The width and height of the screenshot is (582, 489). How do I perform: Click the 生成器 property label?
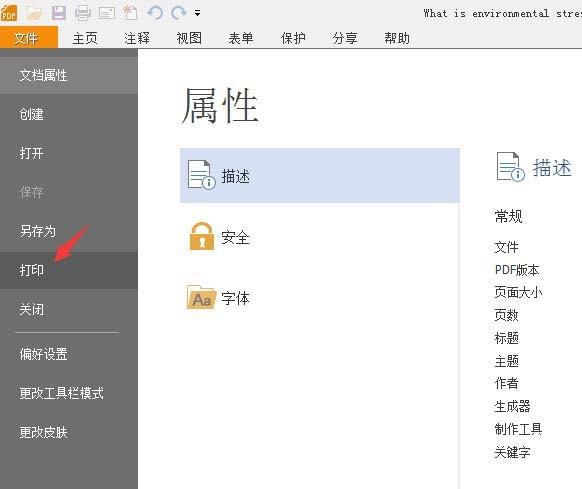512,406
